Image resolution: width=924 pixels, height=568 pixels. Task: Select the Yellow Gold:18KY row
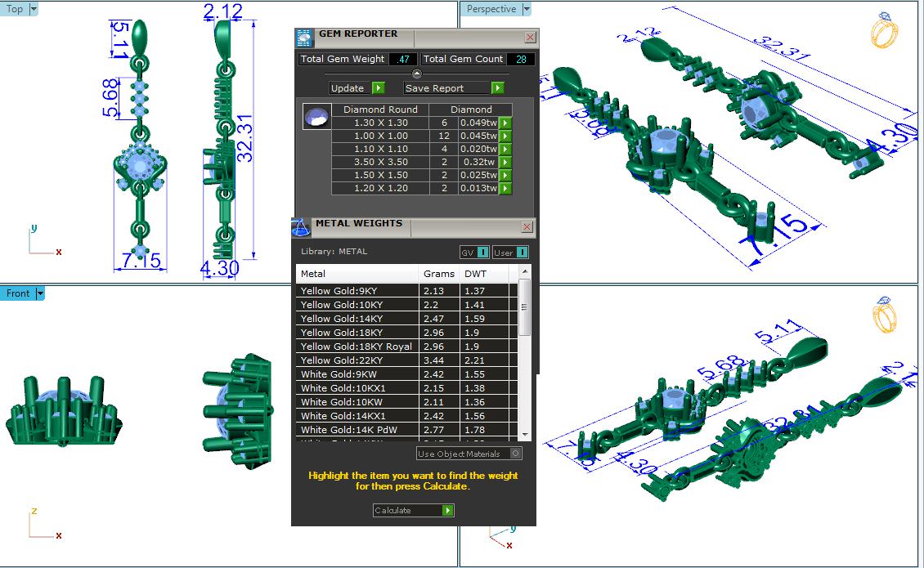(357, 333)
